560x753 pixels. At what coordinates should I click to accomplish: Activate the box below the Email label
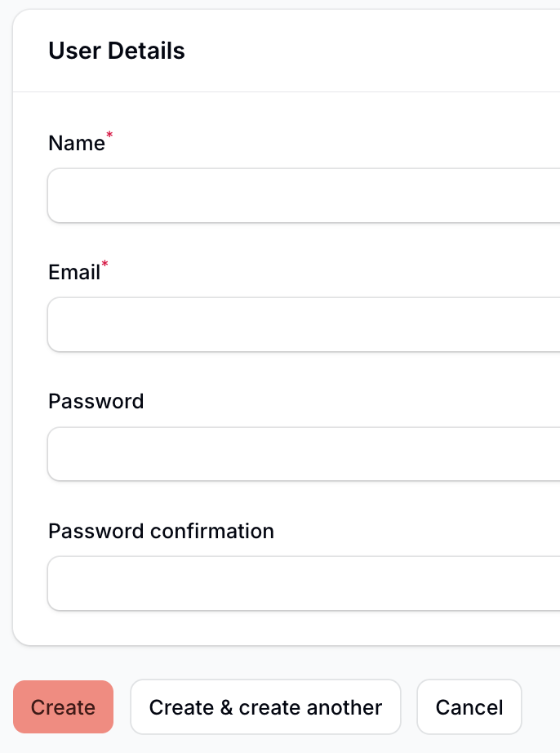coord(304,325)
